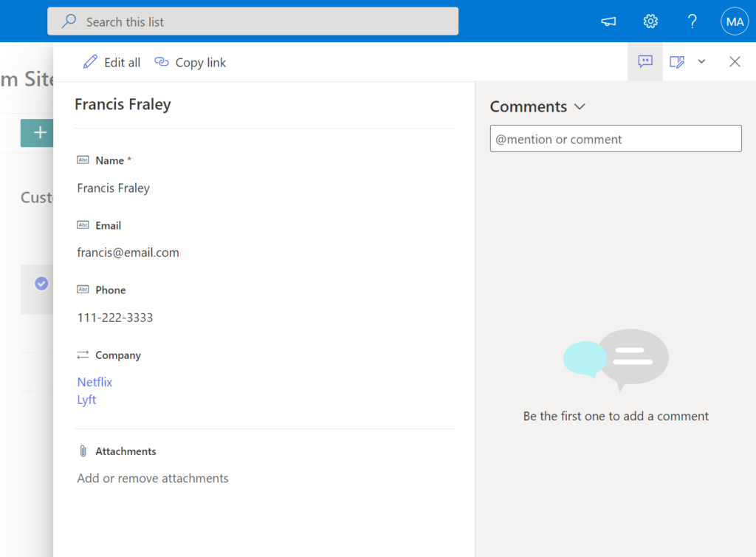Click the 111-222-3333 phone value
Screen dimensions: 756x557
(114, 318)
